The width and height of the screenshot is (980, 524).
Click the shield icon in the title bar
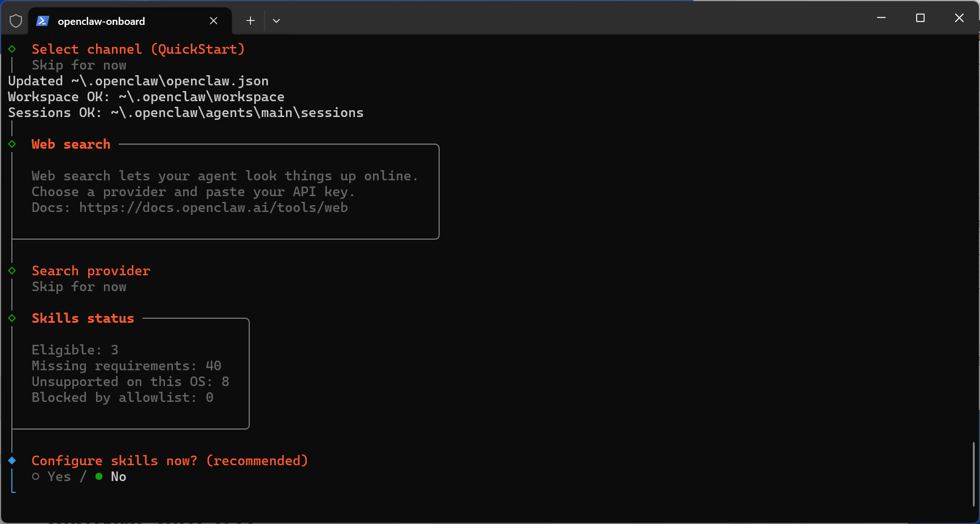pyautogui.click(x=16, y=21)
